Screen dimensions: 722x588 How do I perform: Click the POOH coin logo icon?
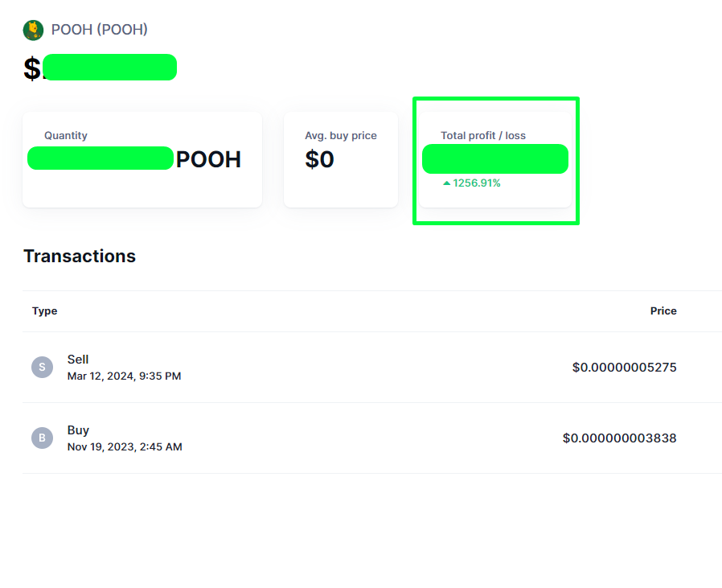click(33, 29)
